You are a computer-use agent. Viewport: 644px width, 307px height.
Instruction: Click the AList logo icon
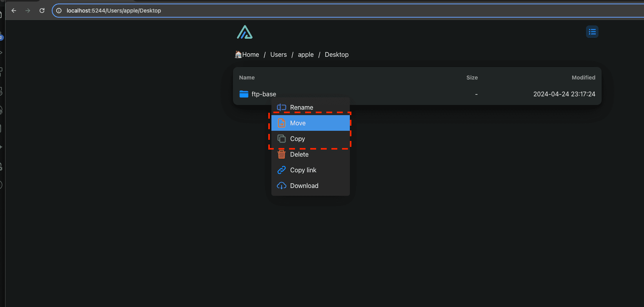pyautogui.click(x=245, y=32)
